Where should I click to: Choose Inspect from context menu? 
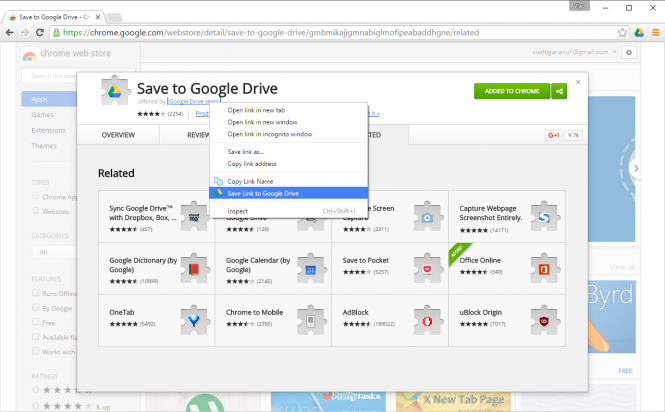click(288, 211)
